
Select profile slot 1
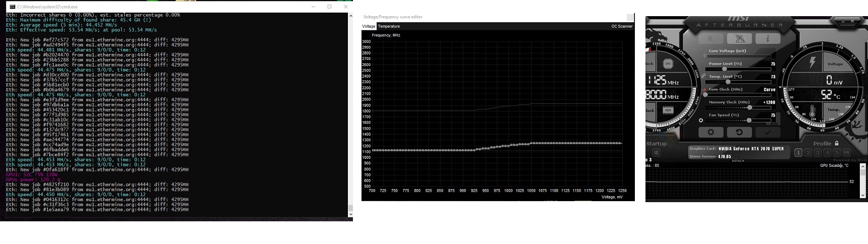(799, 152)
